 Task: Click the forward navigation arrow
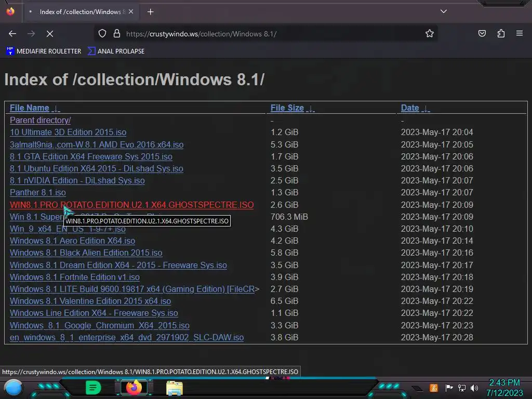(x=31, y=34)
